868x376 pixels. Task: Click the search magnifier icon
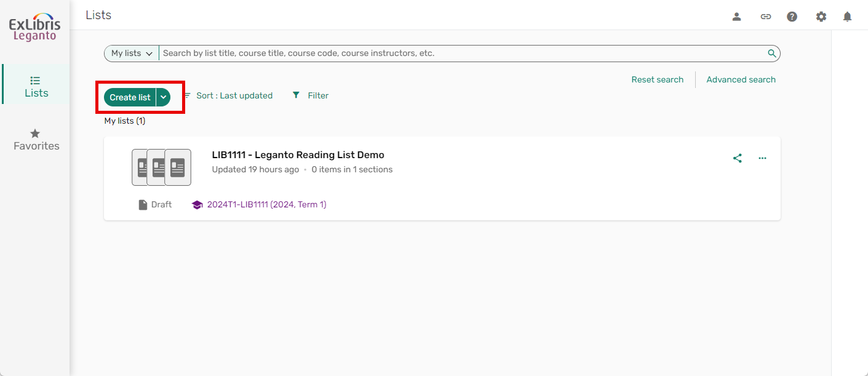(x=771, y=53)
